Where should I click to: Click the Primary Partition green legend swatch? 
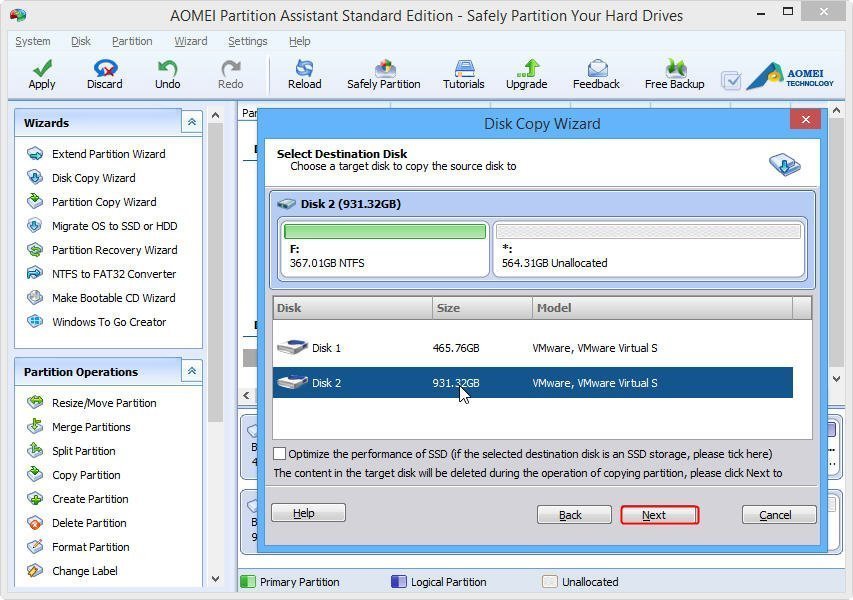click(x=248, y=582)
